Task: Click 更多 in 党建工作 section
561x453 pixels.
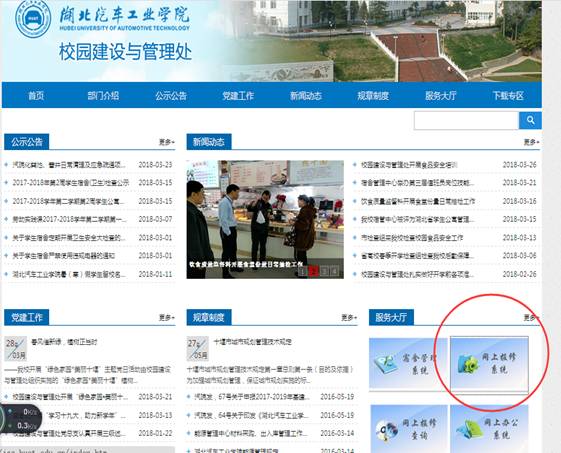Action: pyautogui.click(x=167, y=317)
